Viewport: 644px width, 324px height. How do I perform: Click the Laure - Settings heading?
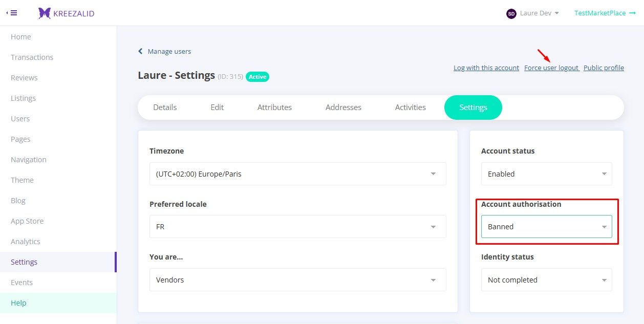pos(176,75)
